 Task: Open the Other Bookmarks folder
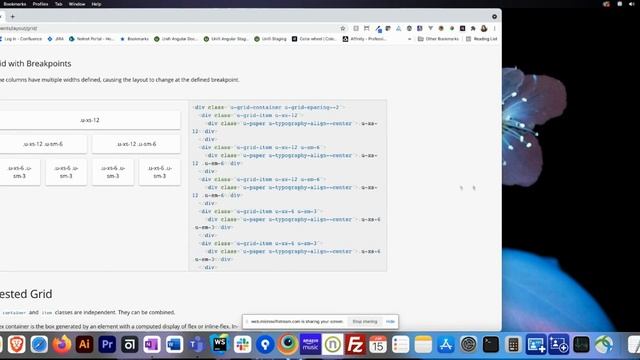click(x=438, y=39)
